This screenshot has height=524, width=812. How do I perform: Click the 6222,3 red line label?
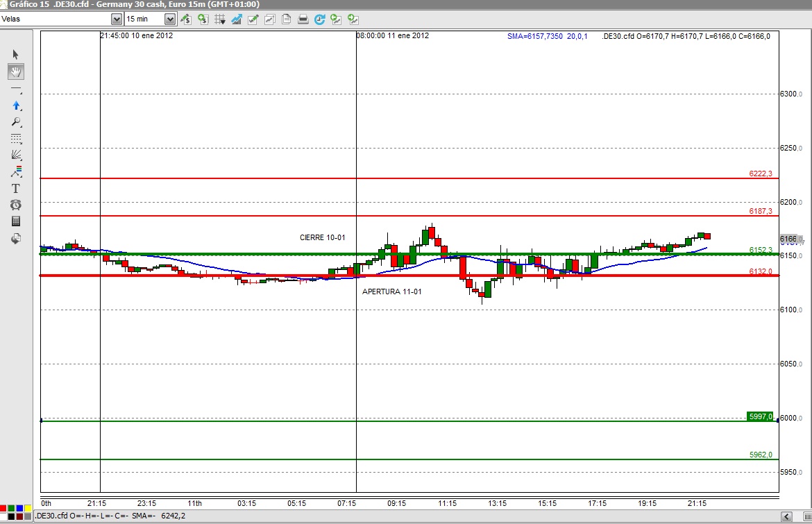coord(760,174)
